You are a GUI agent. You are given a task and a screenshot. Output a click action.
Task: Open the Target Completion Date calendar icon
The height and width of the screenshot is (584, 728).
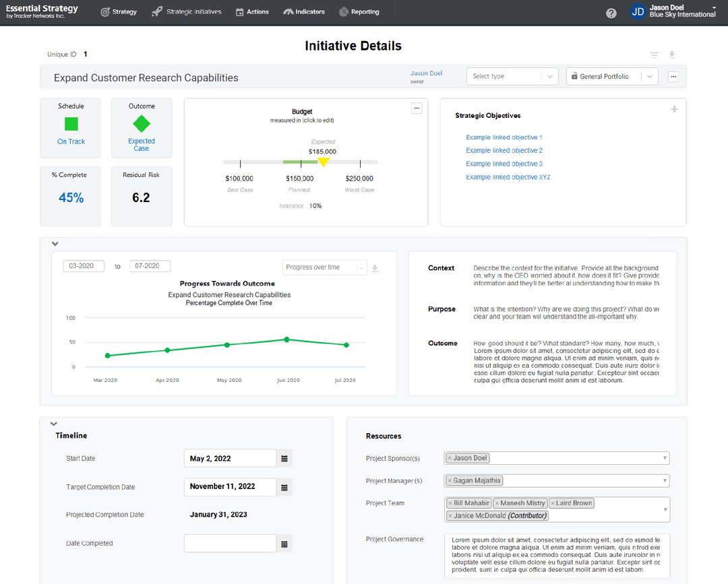(284, 486)
